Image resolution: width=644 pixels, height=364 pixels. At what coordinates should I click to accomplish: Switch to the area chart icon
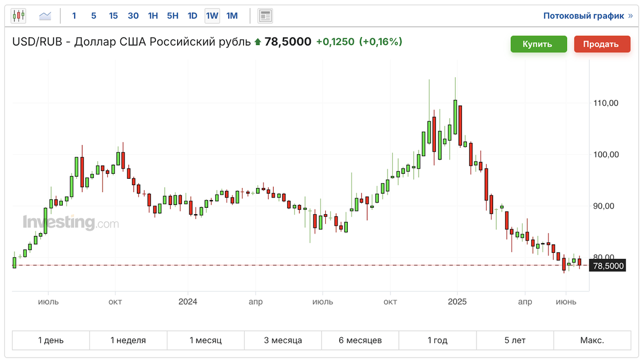pos(45,16)
